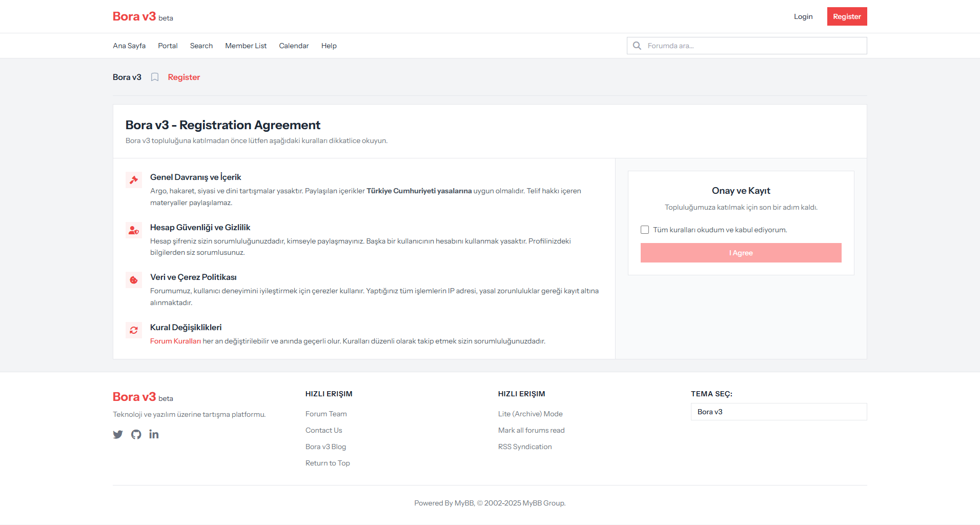This screenshot has width=980, height=525.
Task: Click Return to Top link
Action: click(328, 463)
